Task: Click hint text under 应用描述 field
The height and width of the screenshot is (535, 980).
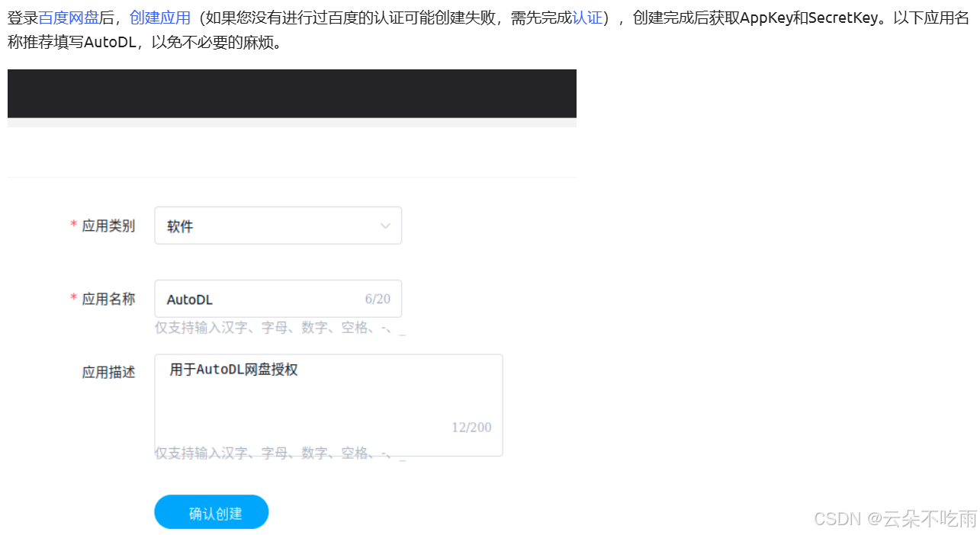Action: click(281, 453)
